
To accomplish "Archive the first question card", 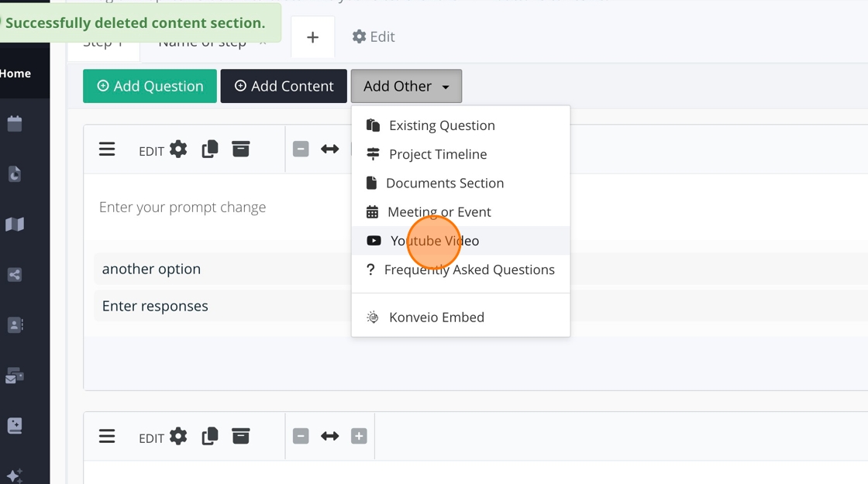I will pos(241,149).
